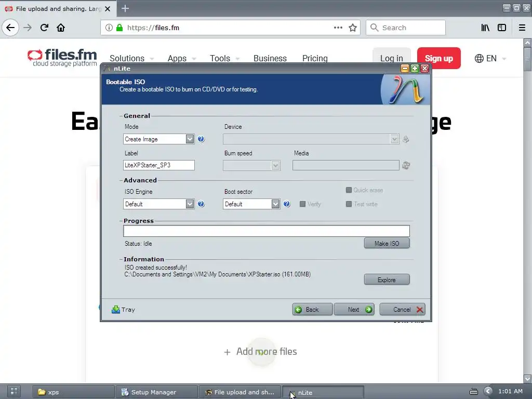Screen dimensions: 532x399
Task: Click the Boot sector help icon
Action: (287, 204)
